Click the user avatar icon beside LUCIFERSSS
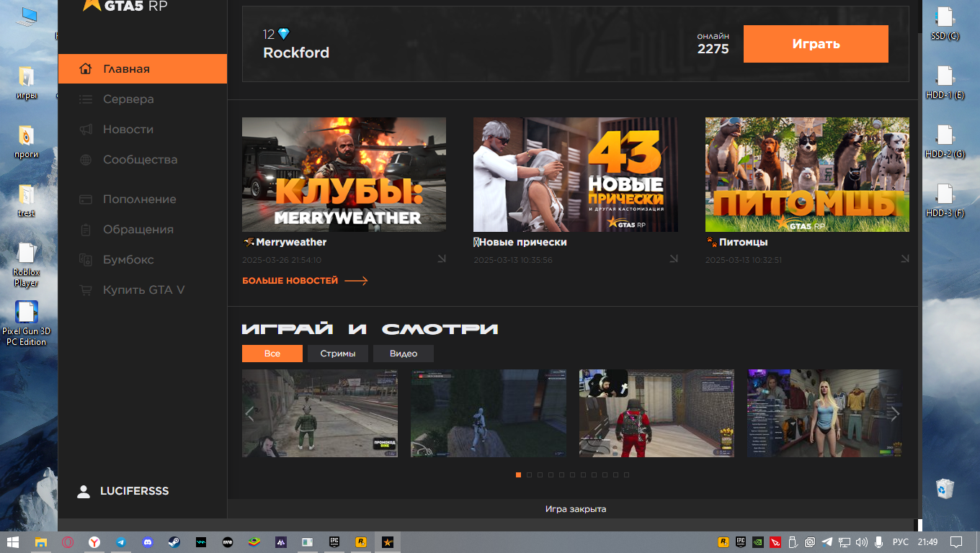Image resolution: width=980 pixels, height=553 pixels. pos(84,491)
